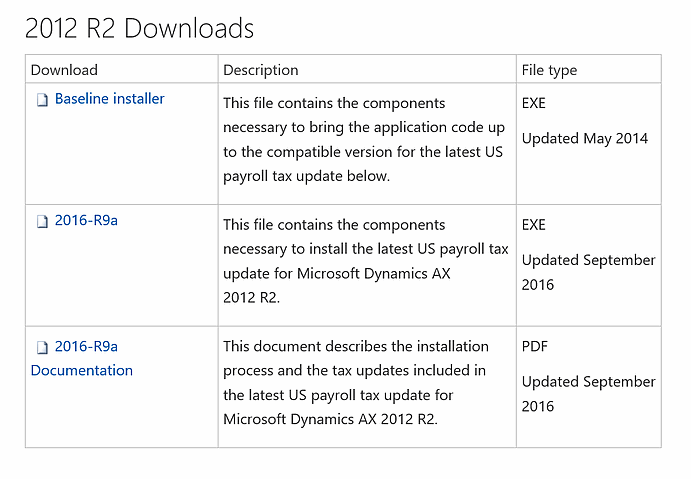Click the File type column header
Image resolution: width=691 pixels, height=479 pixels.
[549, 70]
